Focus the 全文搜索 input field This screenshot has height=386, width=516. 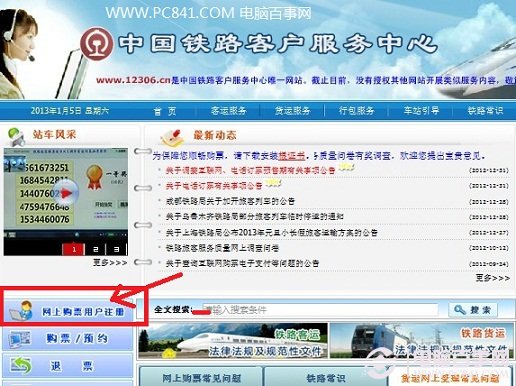320,310
